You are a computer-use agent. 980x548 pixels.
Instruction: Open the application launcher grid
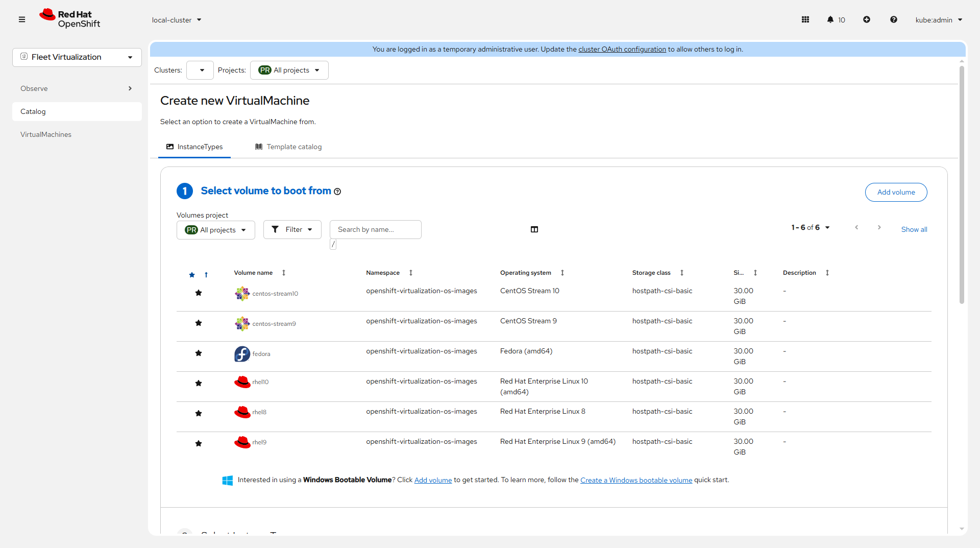[805, 20]
